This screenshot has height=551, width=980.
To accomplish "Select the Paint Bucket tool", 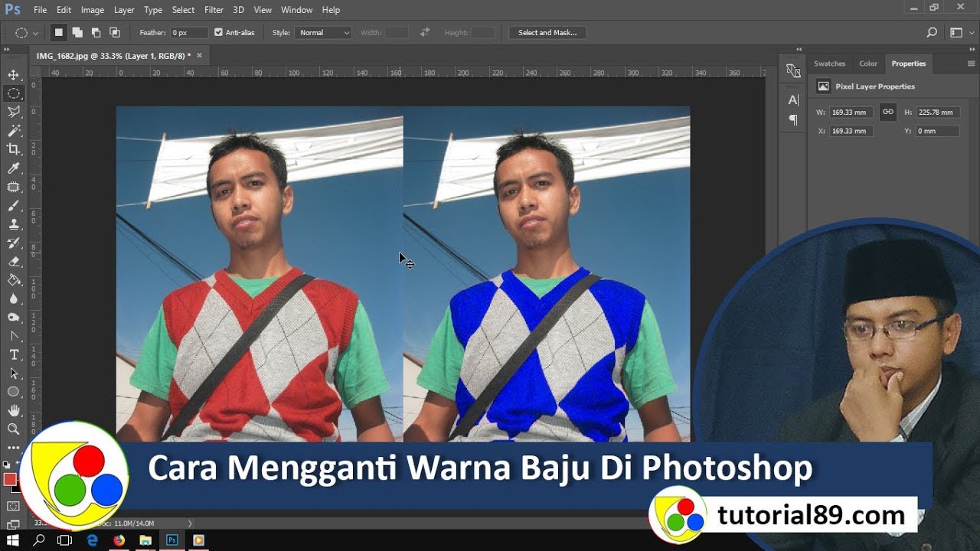I will coord(14,280).
